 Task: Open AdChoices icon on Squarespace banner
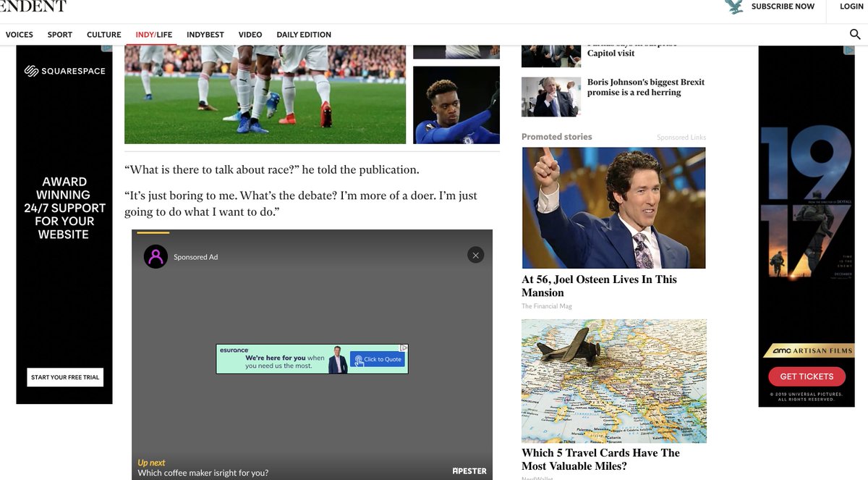pos(107,49)
